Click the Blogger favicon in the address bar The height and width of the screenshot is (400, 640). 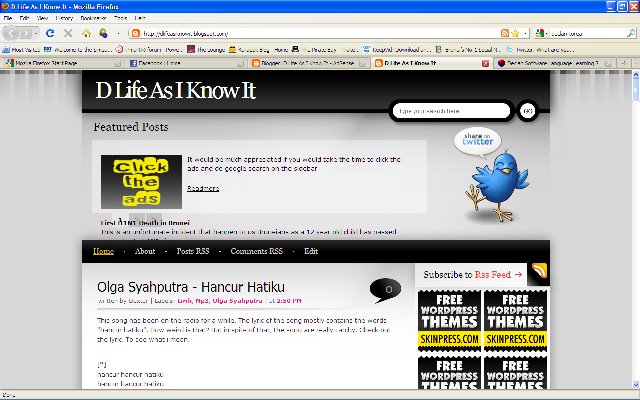tap(136, 33)
